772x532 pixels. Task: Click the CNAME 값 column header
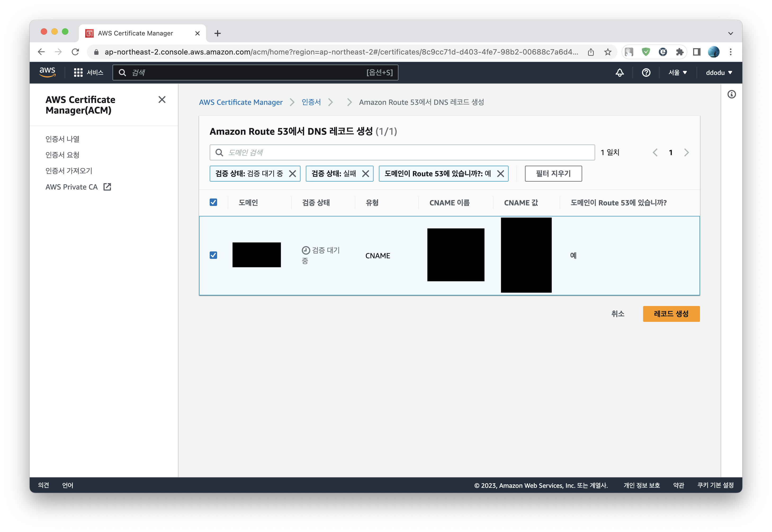click(521, 203)
